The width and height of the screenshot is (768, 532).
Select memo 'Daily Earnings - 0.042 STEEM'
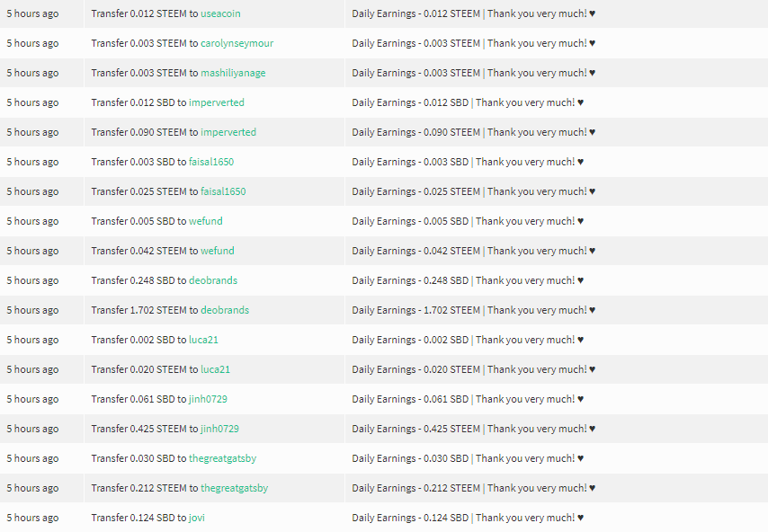tap(415, 251)
